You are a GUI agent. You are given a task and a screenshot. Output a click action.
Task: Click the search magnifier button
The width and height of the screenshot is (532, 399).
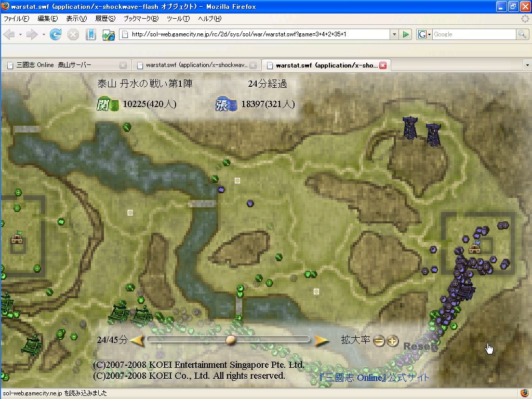522,34
